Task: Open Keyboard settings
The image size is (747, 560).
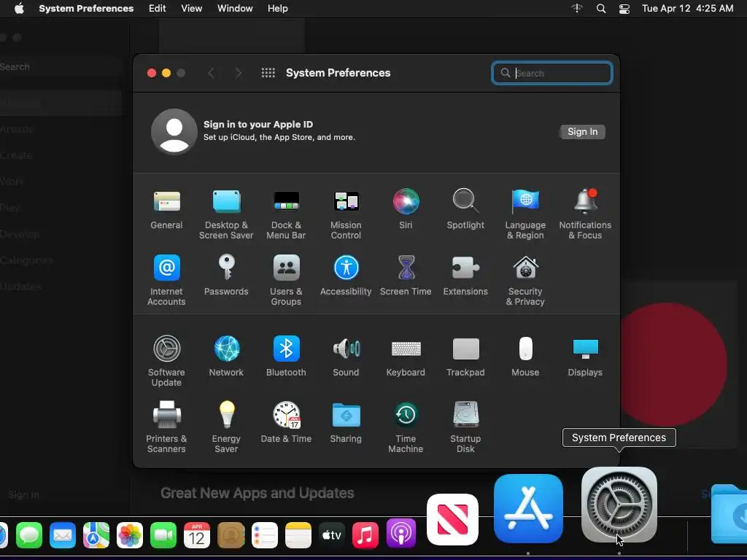Action: click(406, 357)
